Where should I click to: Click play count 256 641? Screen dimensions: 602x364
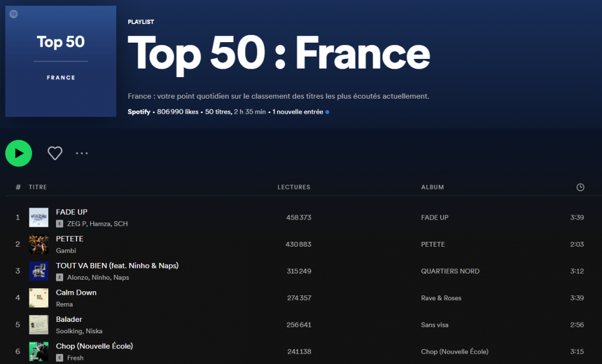299,325
